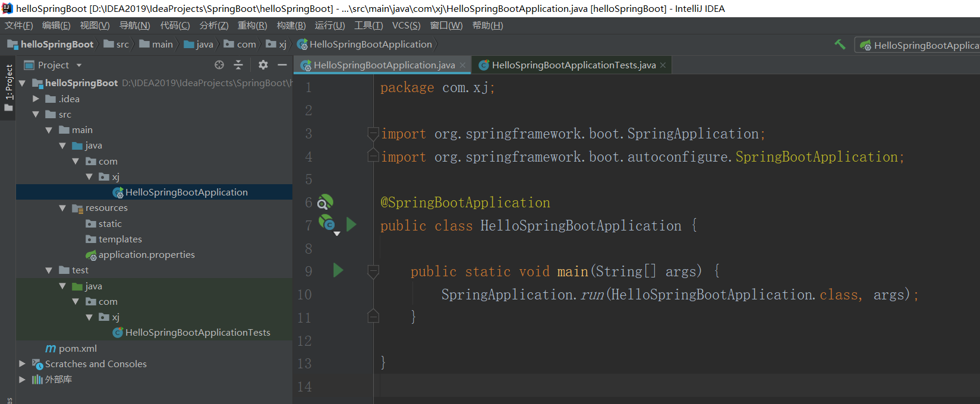The width and height of the screenshot is (980, 404).
Task: Click the locate/scroll-from-source target icon
Action: [219, 65]
